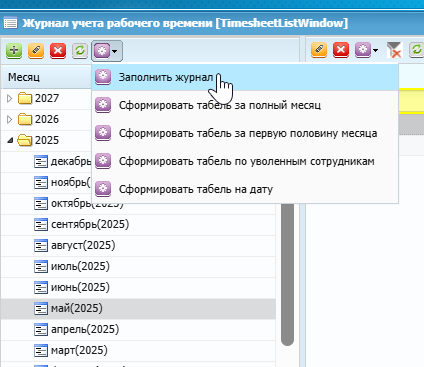Click the document icon of август(2025)
This screenshot has width=424, height=367.
click(x=41, y=246)
